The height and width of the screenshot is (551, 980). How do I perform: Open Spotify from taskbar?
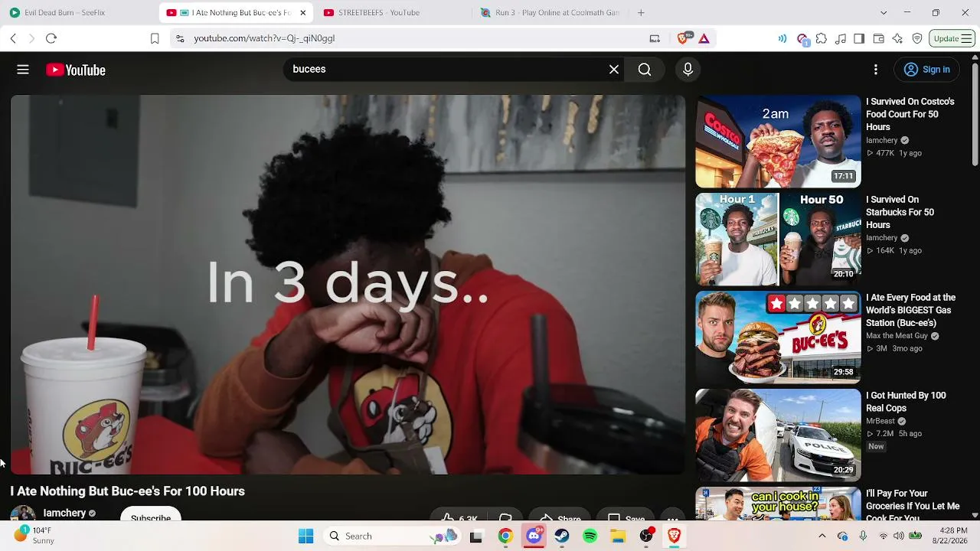[590, 536]
